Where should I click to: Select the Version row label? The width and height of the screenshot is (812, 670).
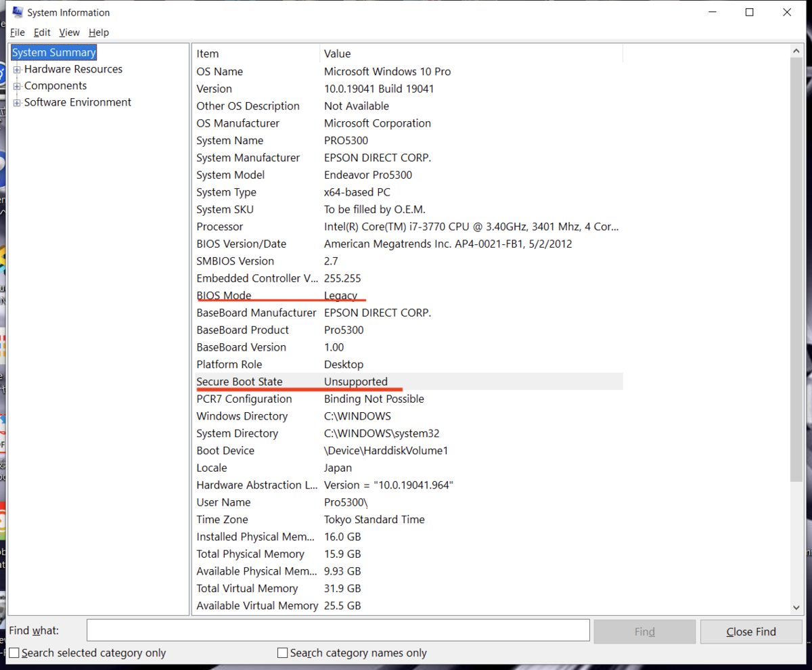tap(214, 89)
